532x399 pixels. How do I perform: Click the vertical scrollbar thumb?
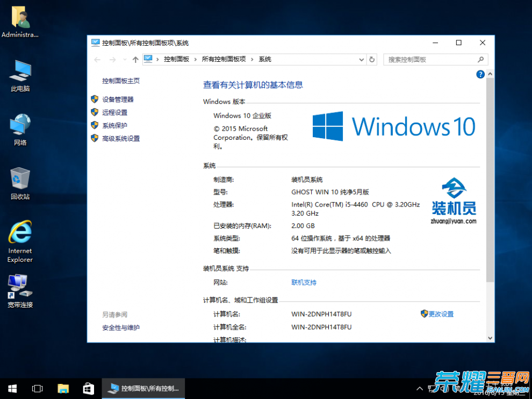click(x=490, y=180)
